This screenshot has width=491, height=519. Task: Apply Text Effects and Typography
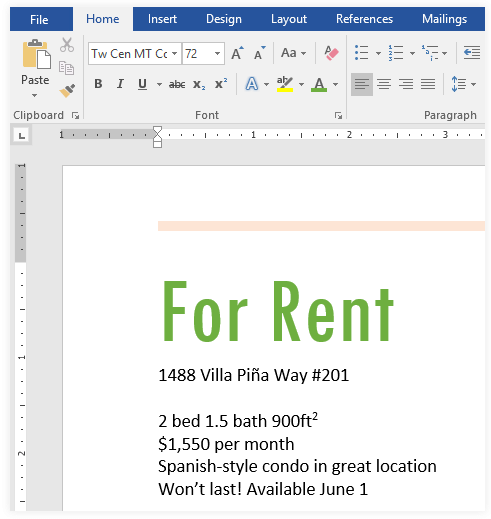pos(252,84)
